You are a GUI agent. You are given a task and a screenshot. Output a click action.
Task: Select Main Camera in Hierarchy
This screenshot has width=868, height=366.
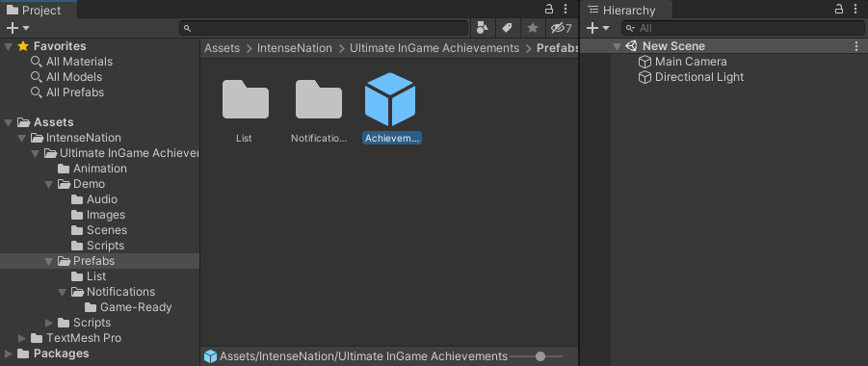tap(691, 62)
